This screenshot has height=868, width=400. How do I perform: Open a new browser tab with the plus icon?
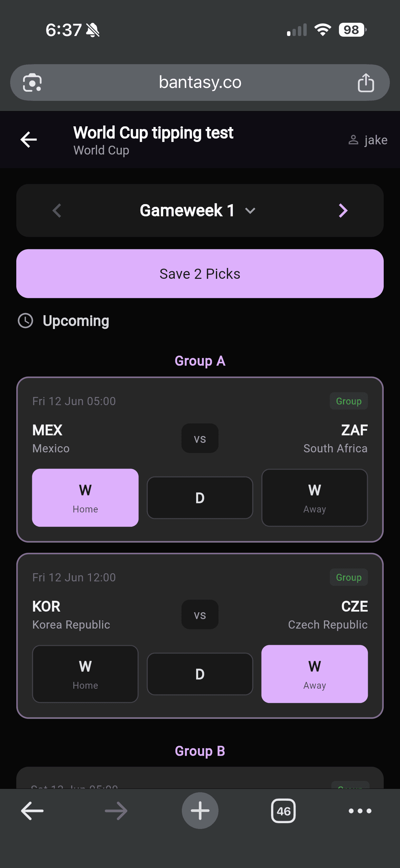(x=200, y=811)
